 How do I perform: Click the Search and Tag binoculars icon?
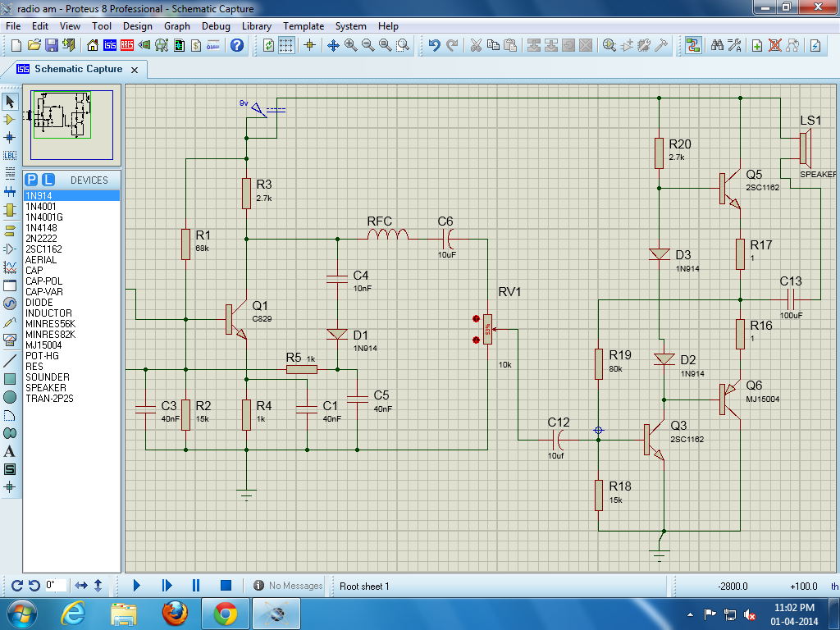coord(717,45)
